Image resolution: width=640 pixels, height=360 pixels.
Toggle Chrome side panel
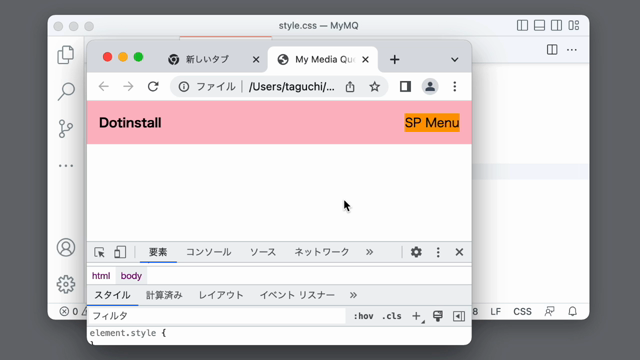405,87
